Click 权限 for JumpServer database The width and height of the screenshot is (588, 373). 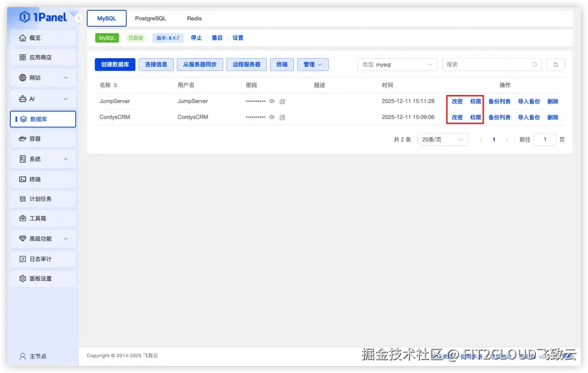[475, 102]
